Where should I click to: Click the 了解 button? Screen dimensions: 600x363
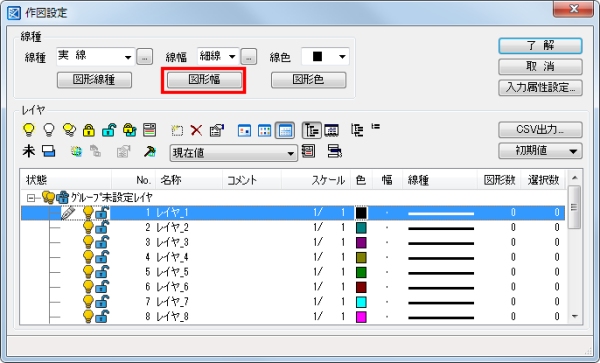[x=540, y=46]
